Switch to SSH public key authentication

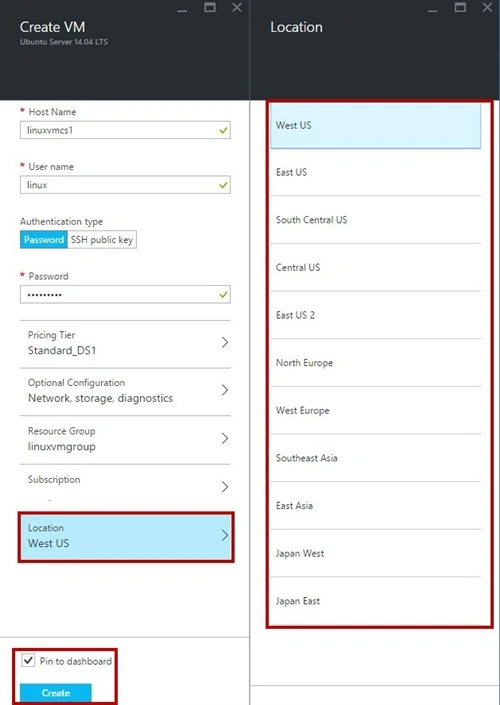[x=102, y=240]
